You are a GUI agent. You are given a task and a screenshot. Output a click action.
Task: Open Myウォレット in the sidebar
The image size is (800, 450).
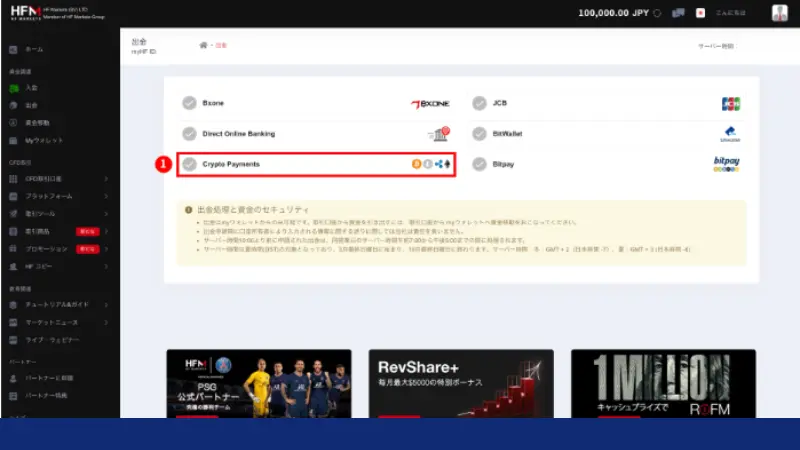pyautogui.click(x=43, y=140)
